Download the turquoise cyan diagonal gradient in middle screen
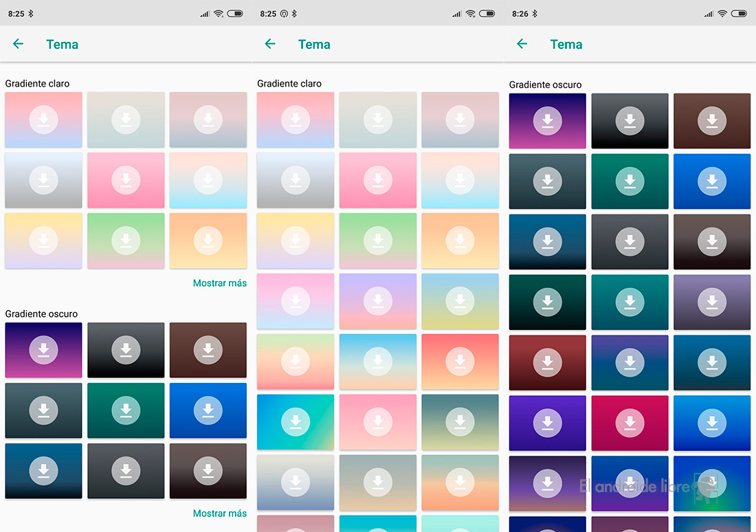This screenshot has height=532, width=756. (296, 422)
